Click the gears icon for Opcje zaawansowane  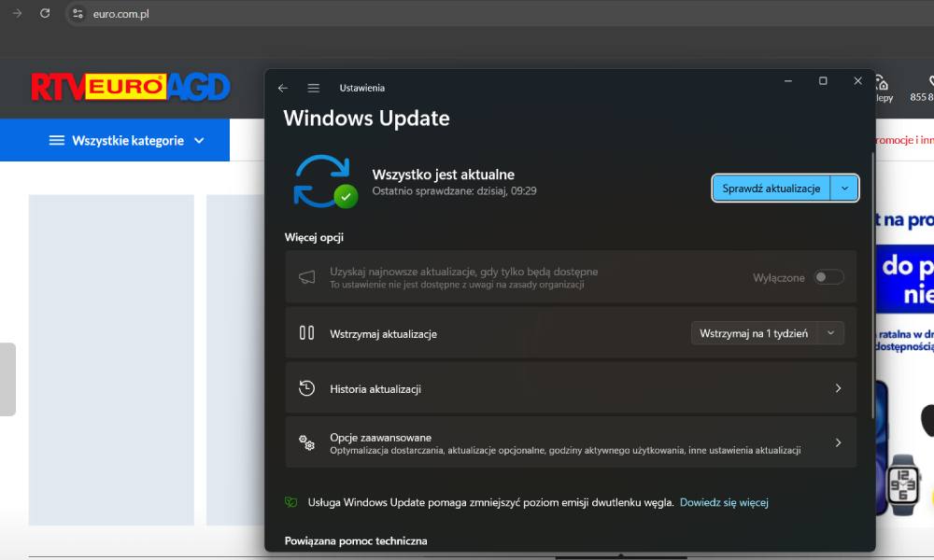(306, 442)
